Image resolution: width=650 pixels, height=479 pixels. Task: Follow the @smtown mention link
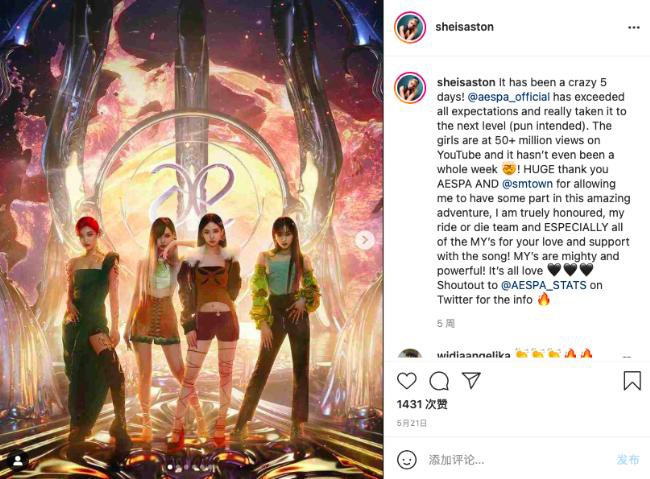tap(527, 183)
